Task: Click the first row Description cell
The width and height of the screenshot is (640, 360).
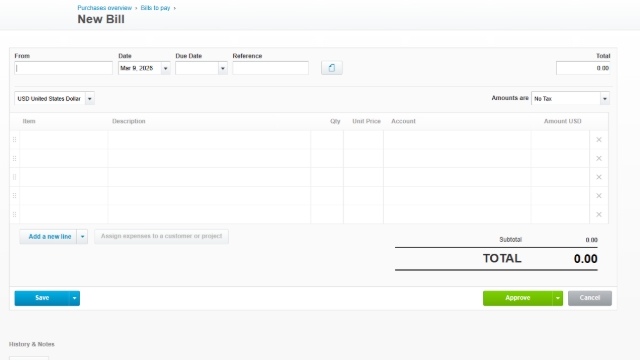Action: click(209, 140)
